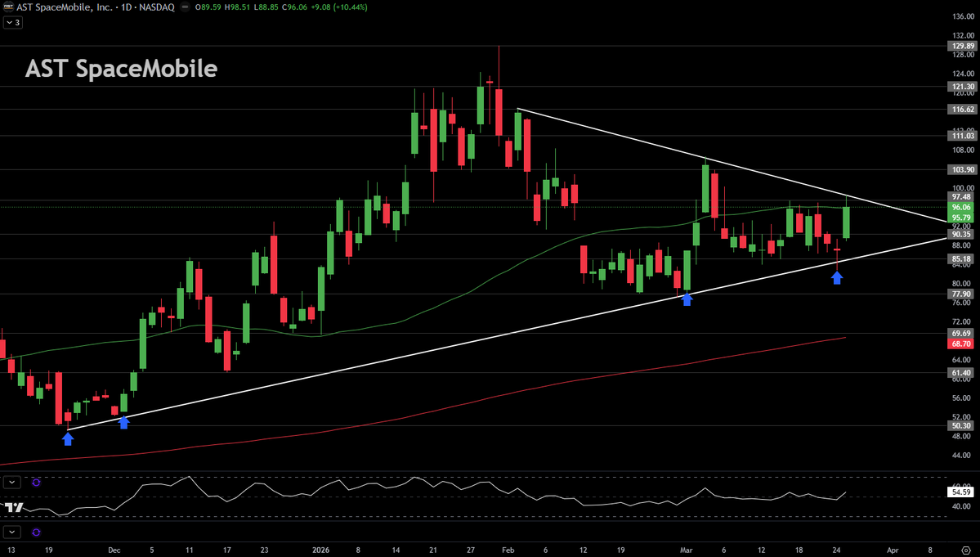Image resolution: width=980 pixels, height=557 pixels.
Task: Click the 136.00 scale value at top
Action: (963, 16)
